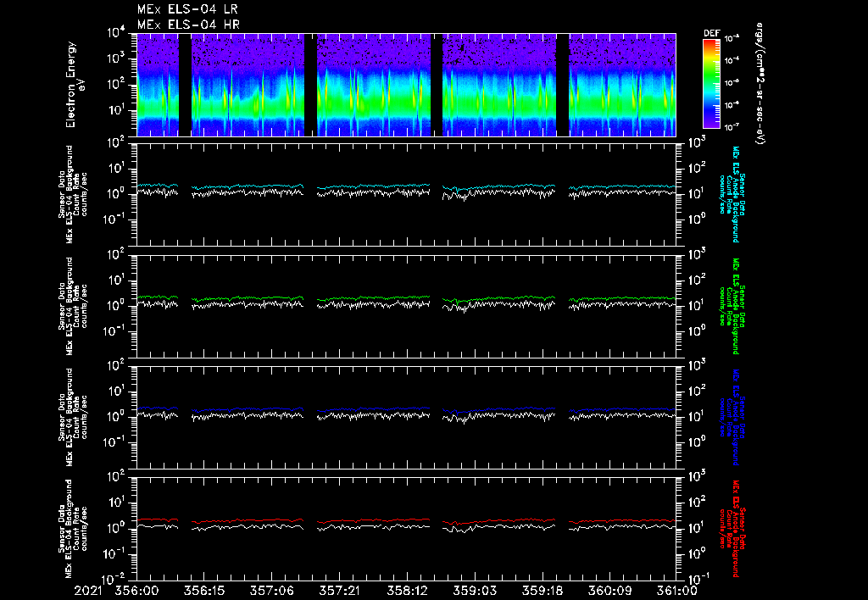Click the 10^-2 tick label of the bottom panel
This screenshot has height=600, width=868.
pyautogui.click(x=114, y=579)
